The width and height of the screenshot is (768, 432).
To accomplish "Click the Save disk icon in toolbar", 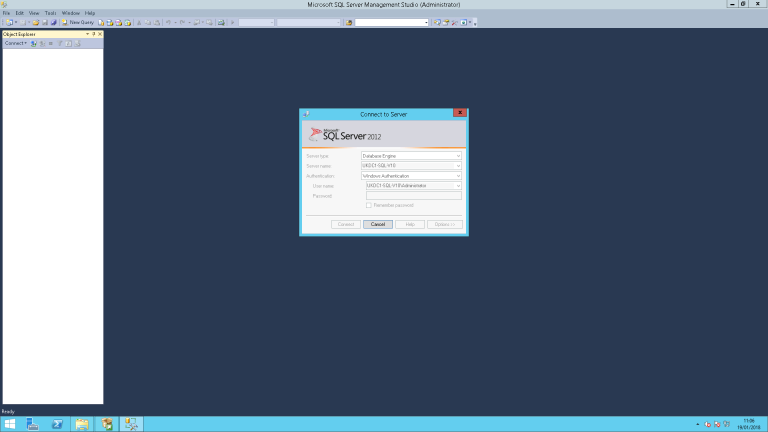I will (x=45, y=23).
